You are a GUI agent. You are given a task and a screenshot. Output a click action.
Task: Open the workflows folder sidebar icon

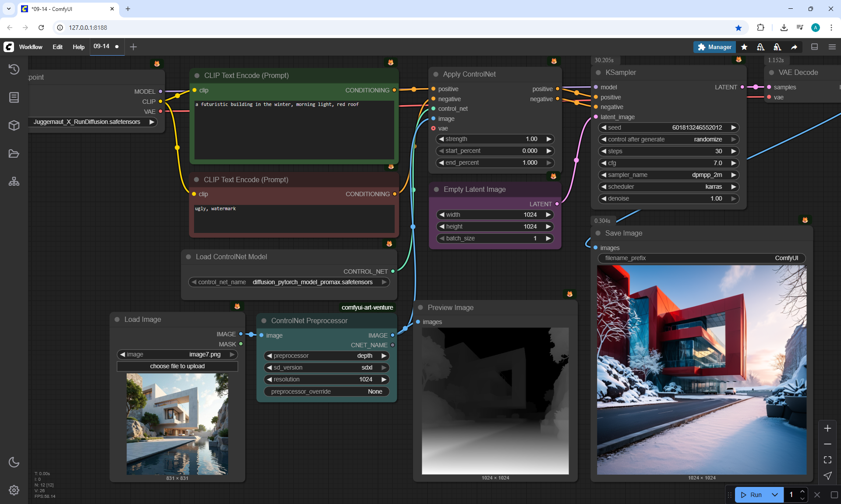tap(14, 154)
